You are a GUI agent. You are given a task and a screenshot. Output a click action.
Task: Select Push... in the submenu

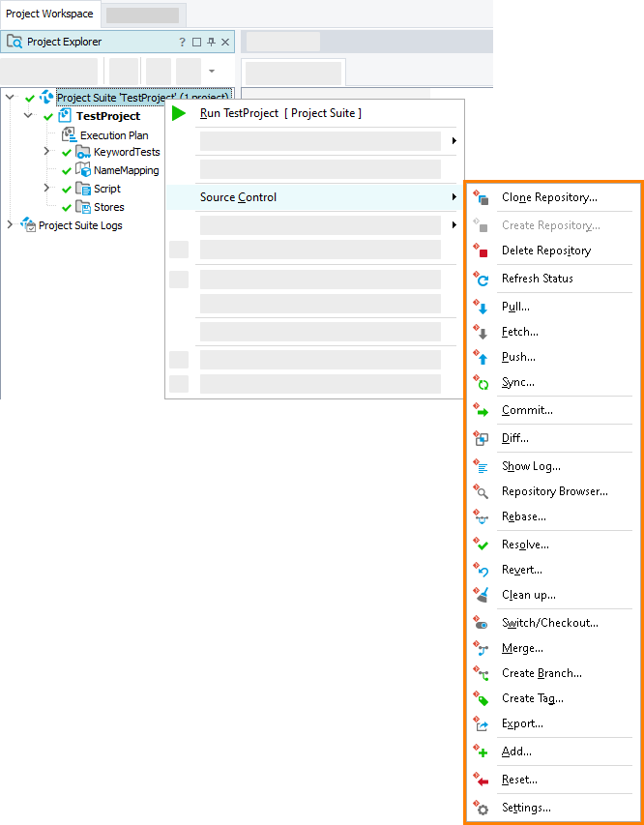click(x=553, y=357)
